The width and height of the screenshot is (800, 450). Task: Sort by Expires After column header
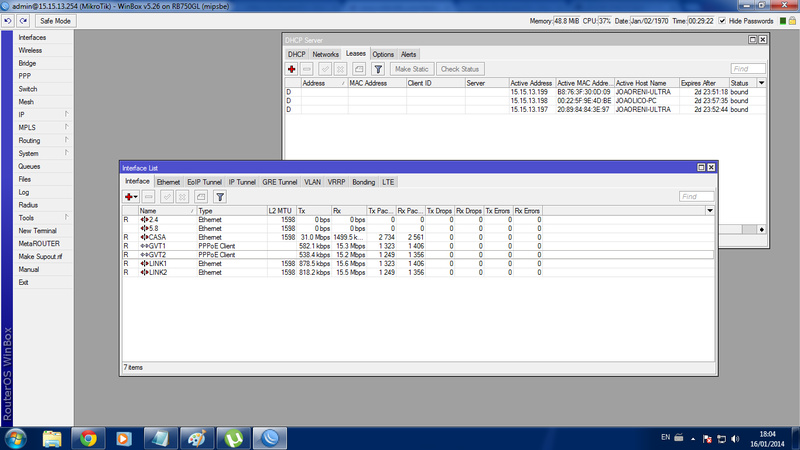click(x=704, y=83)
